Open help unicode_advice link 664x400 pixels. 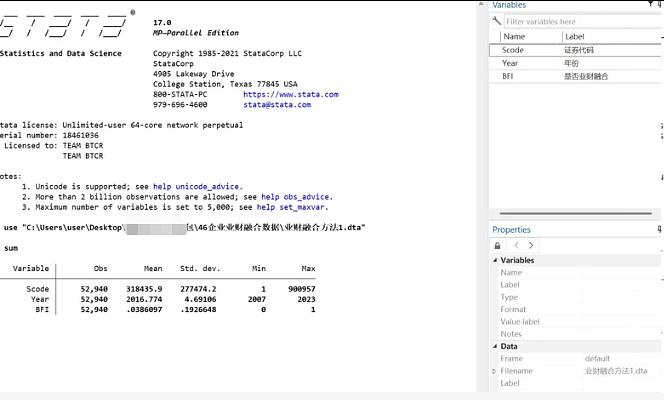tap(197, 187)
